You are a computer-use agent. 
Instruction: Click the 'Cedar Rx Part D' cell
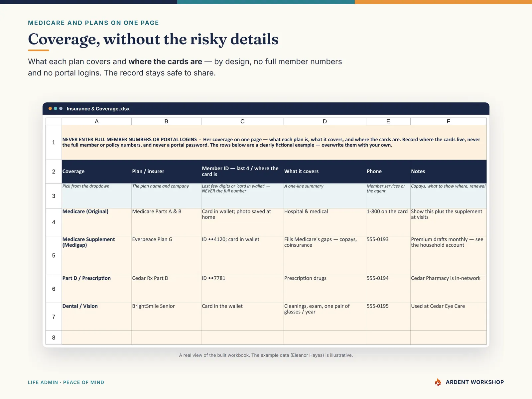click(x=166, y=289)
